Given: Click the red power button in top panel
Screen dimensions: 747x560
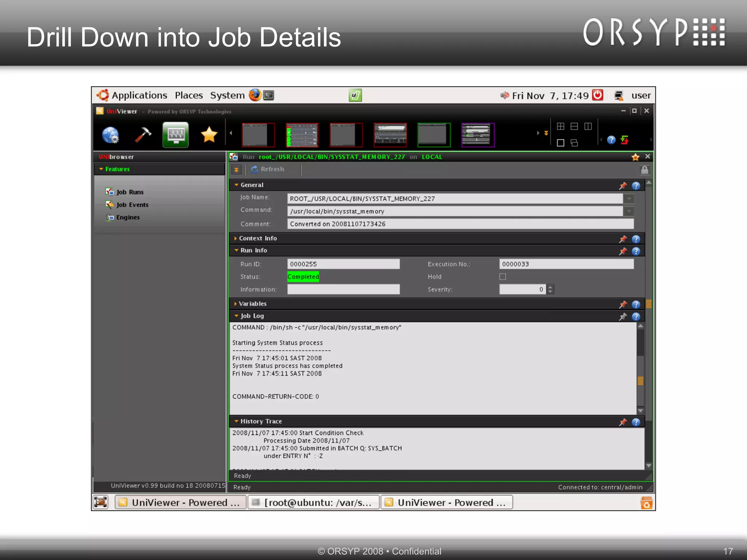Looking at the screenshot, I should 597,95.
